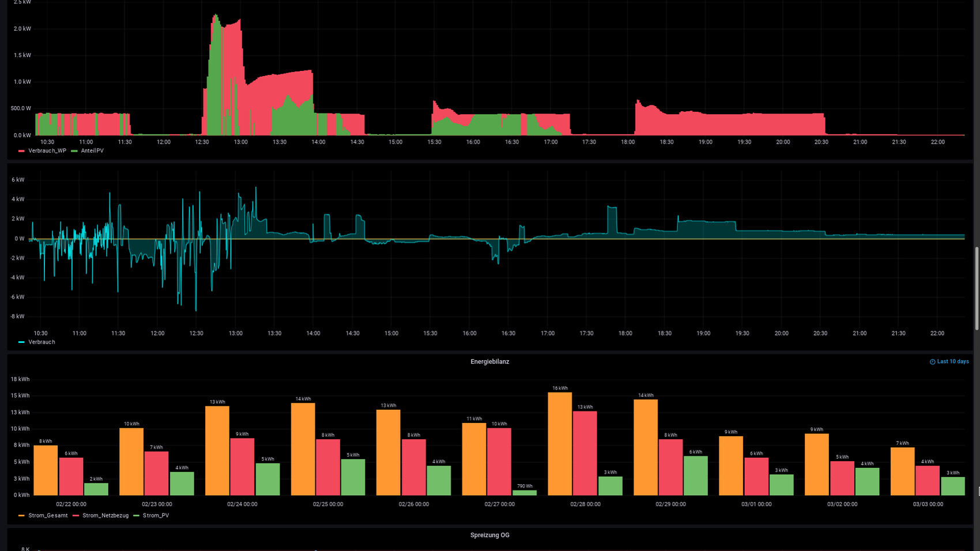Click the green Strom_PV legend color swatch
Image resolution: width=980 pixels, height=551 pixels.
click(136, 516)
